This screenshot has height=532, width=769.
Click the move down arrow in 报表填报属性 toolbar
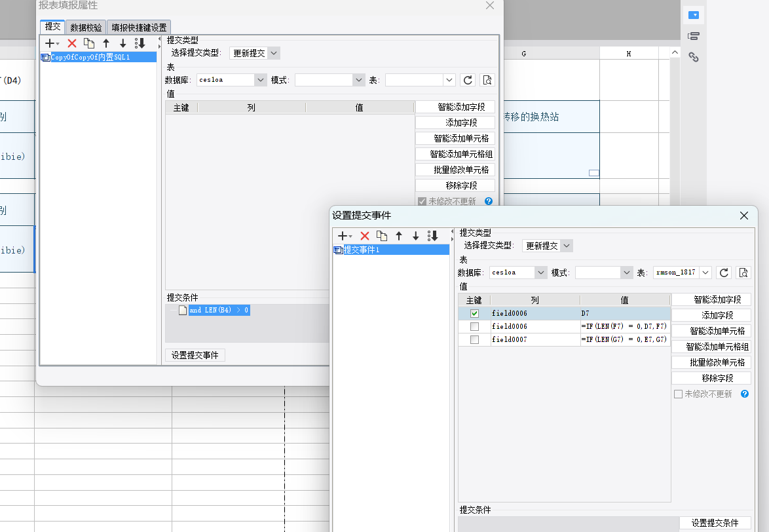point(123,43)
